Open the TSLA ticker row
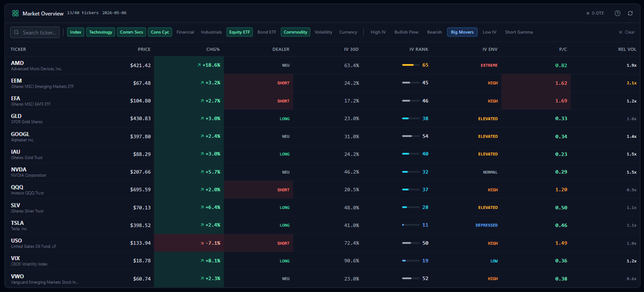 322,225
